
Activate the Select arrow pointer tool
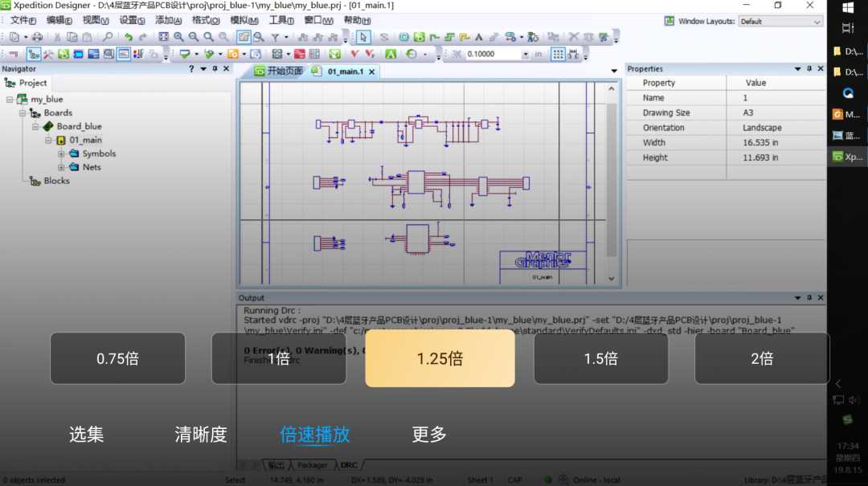[x=362, y=37]
